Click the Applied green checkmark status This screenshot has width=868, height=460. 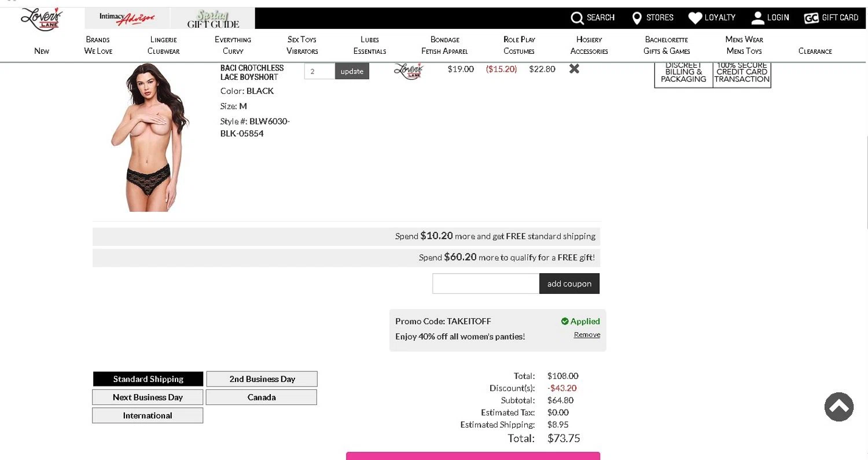coord(580,321)
